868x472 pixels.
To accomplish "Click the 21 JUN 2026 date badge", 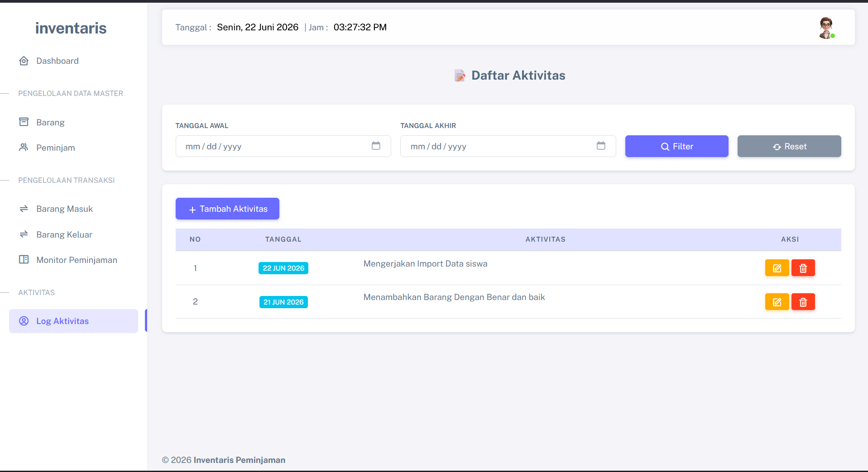I will point(283,302).
